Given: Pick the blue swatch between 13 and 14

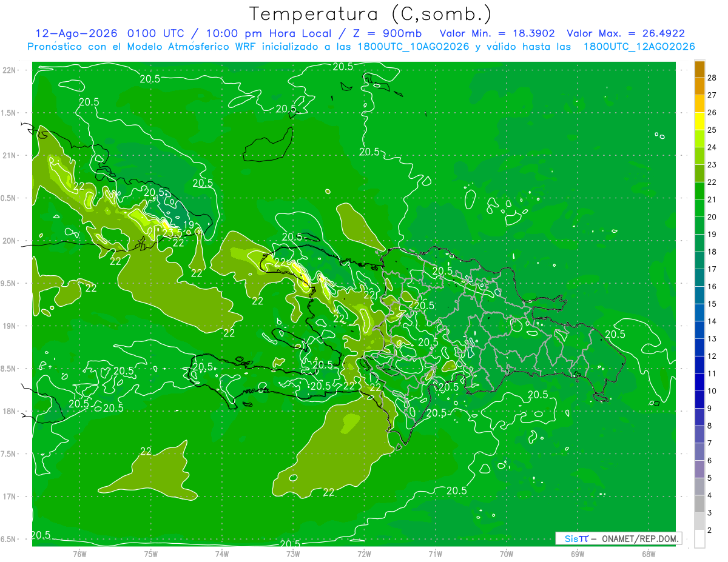Looking at the screenshot, I should coord(699,330).
